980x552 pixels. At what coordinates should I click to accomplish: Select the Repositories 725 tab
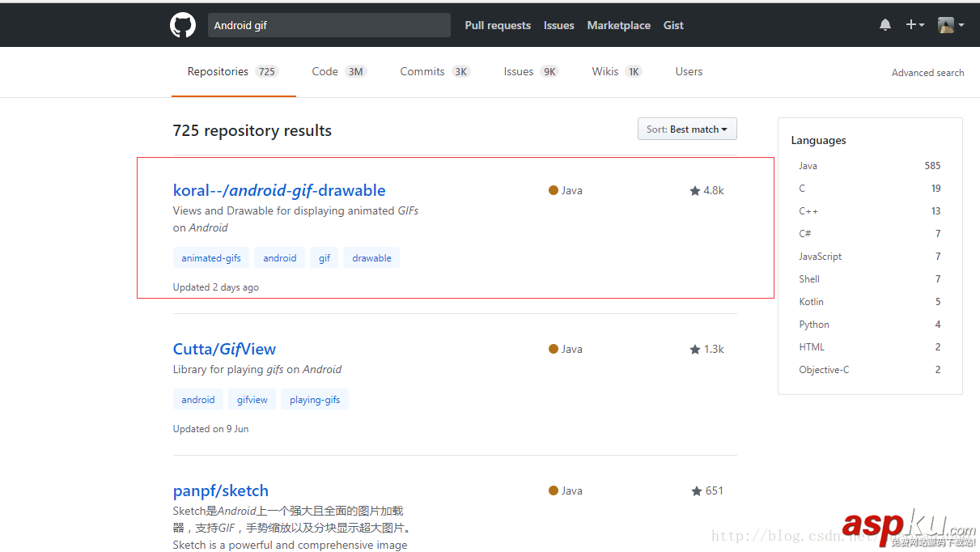click(x=233, y=71)
